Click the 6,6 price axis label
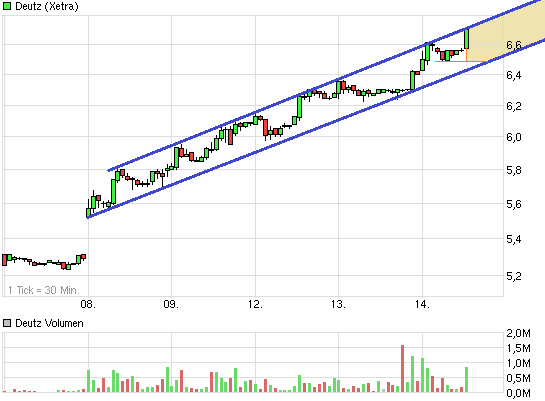This screenshot has width=545, height=401. [514, 45]
